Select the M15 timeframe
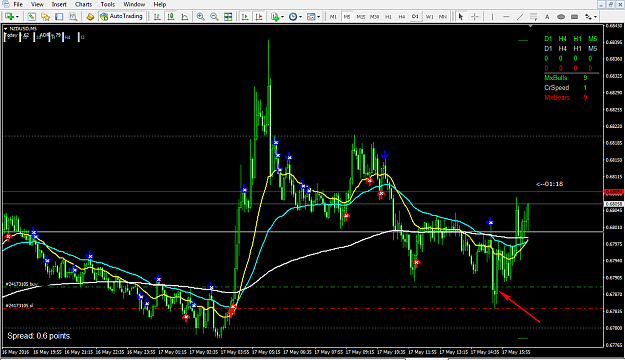This screenshot has width=625, height=360. (x=361, y=17)
